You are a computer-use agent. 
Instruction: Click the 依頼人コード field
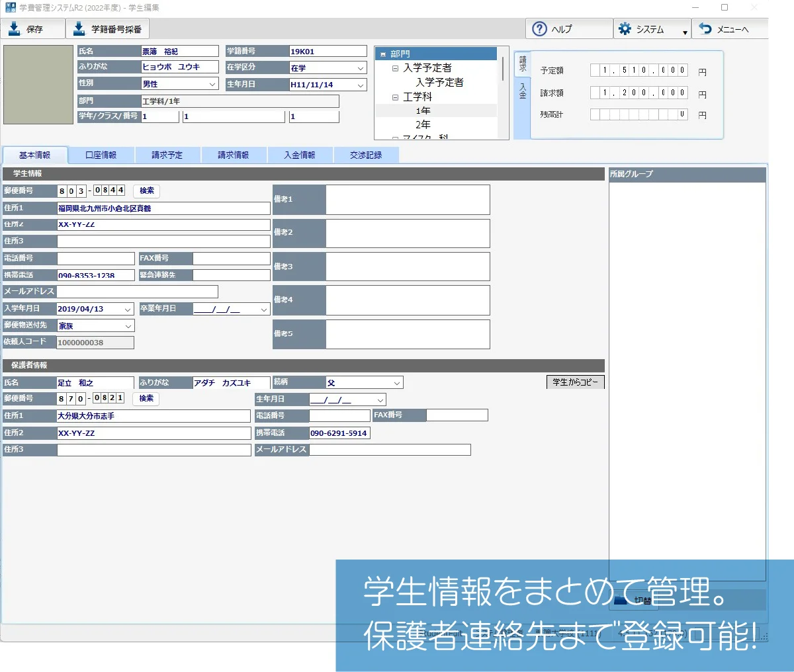point(95,343)
